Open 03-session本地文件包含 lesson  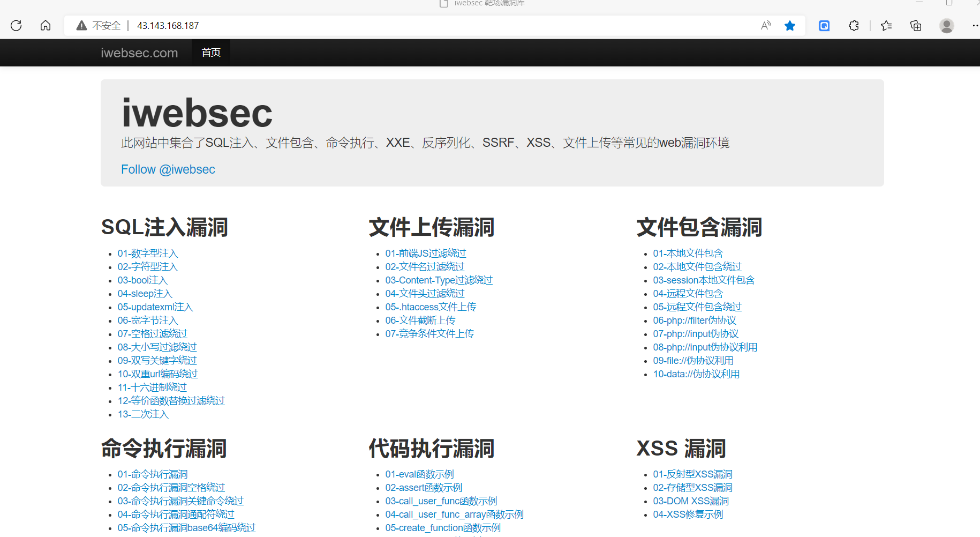[x=704, y=280]
